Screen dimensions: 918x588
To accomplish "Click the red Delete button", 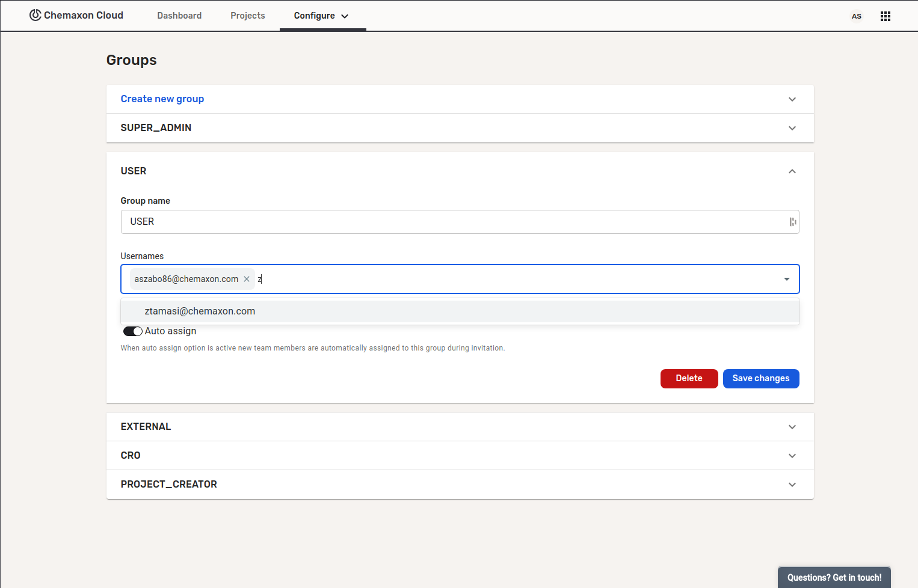I will coord(689,379).
